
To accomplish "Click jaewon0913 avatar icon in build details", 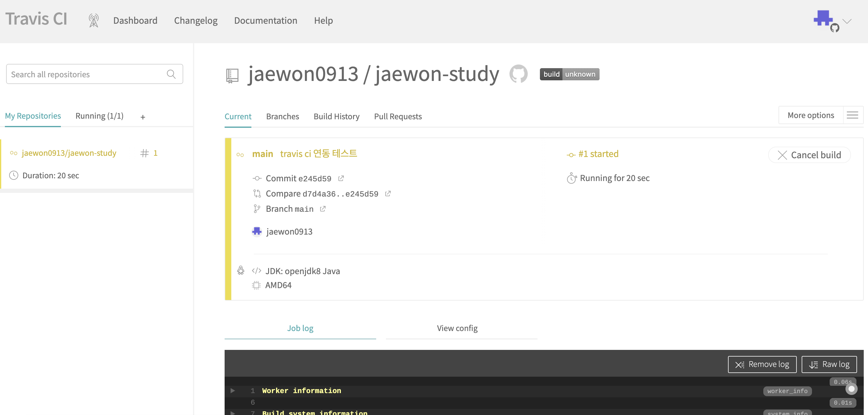I will click(x=257, y=232).
